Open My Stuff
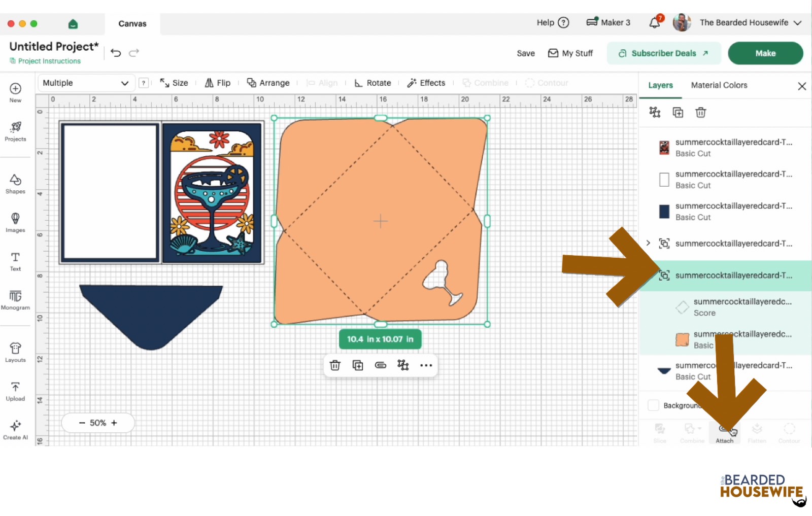The image size is (812, 516). [570, 53]
